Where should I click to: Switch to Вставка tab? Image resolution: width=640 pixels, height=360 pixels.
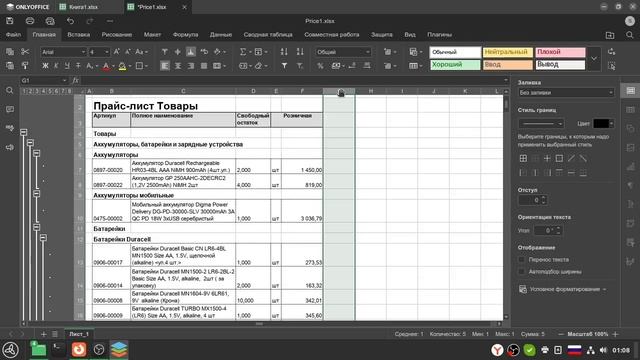[x=78, y=35]
